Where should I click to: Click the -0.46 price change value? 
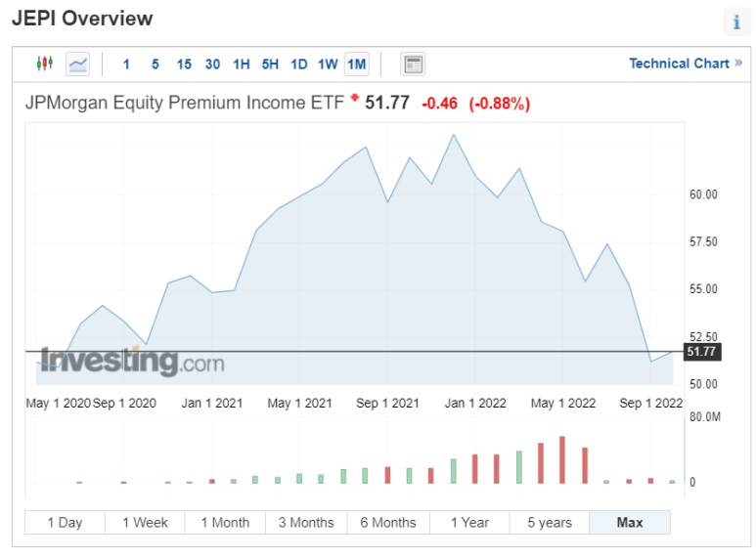pyautogui.click(x=439, y=104)
